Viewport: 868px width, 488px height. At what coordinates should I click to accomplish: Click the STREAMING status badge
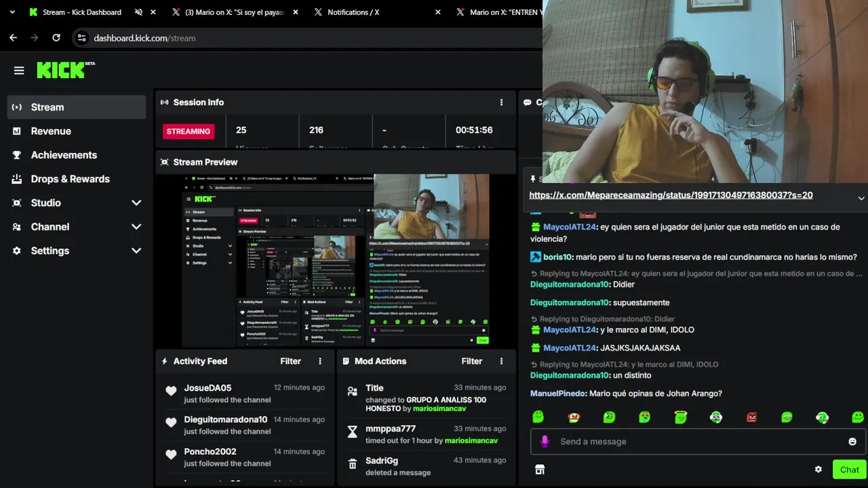click(189, 131)
